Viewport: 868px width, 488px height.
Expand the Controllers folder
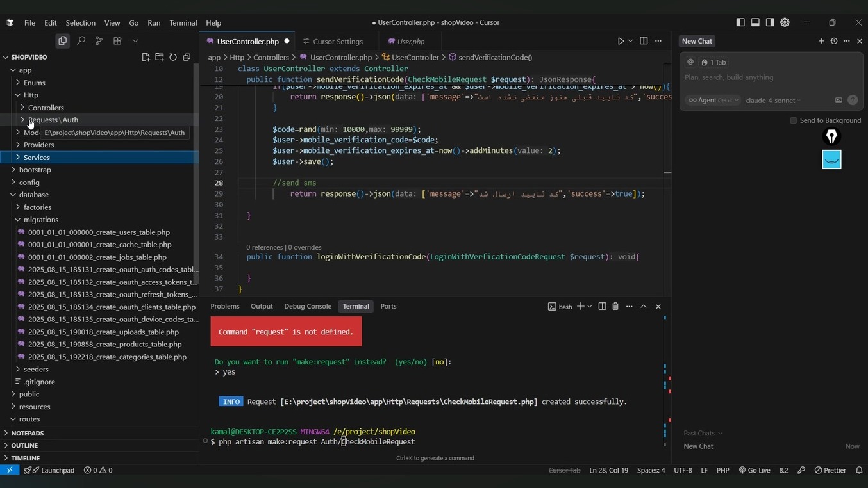(x=46, y=108)
